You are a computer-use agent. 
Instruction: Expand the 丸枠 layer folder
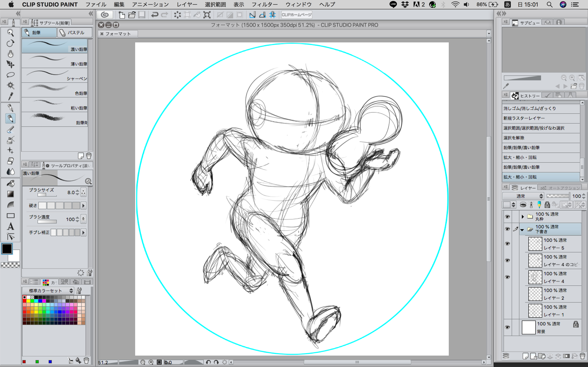523,217
